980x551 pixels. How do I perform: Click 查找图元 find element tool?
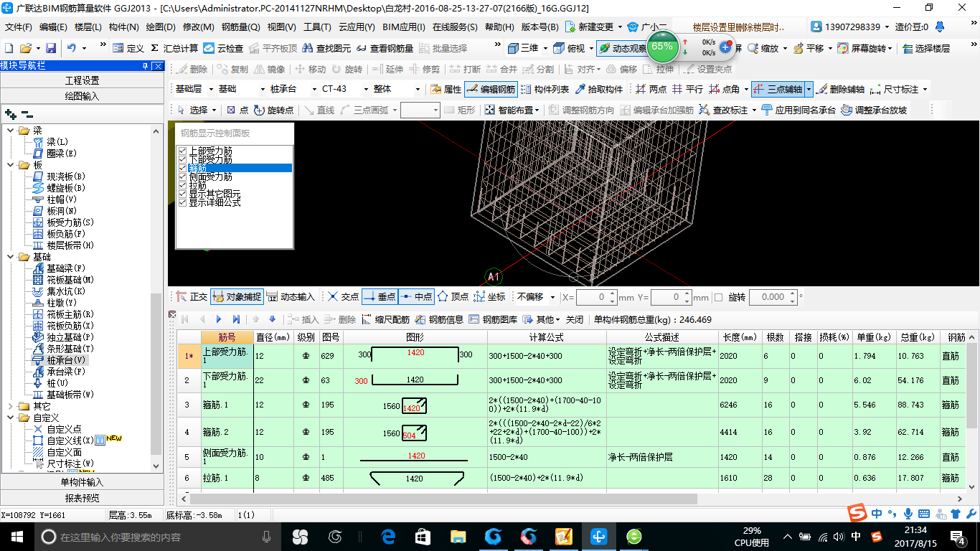coord(326,48)
